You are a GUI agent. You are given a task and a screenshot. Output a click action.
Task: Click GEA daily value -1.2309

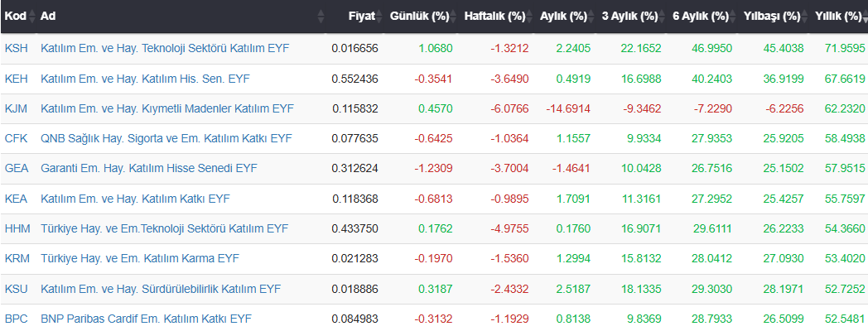tap(433, 168)
